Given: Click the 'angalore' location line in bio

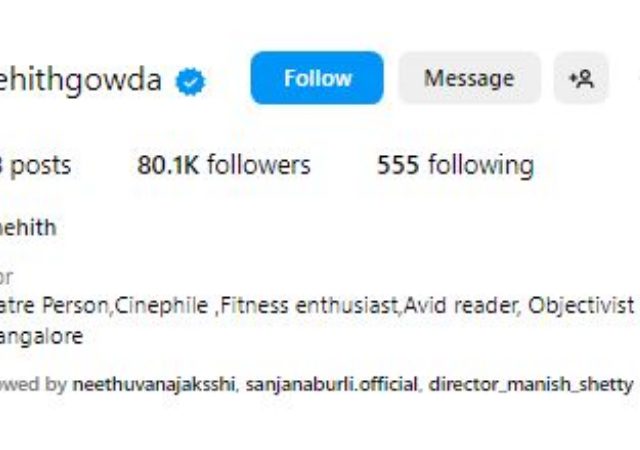Looking at the screenshot, I should point(41,337).
